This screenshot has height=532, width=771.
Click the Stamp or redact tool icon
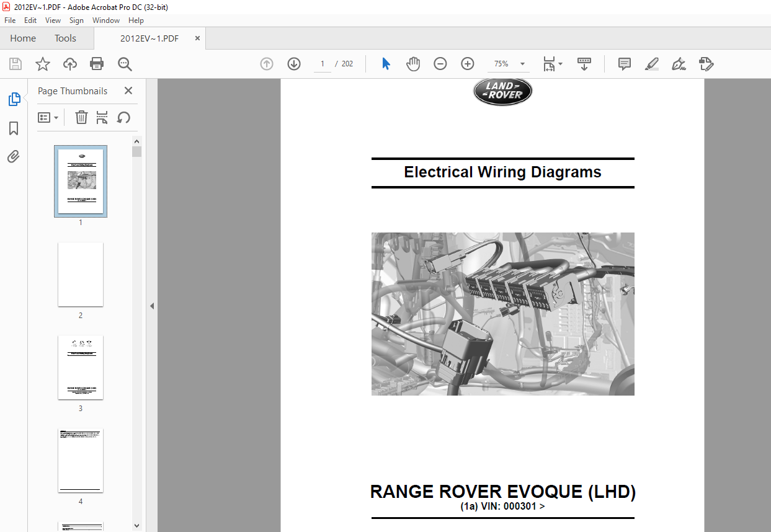click(706, 64)
